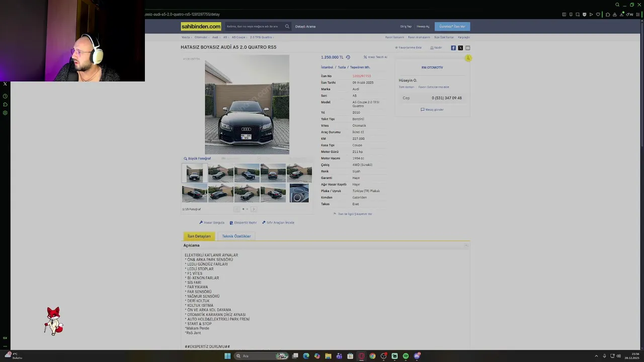Click main Audi A5 front photo

(x=247, y=105)
